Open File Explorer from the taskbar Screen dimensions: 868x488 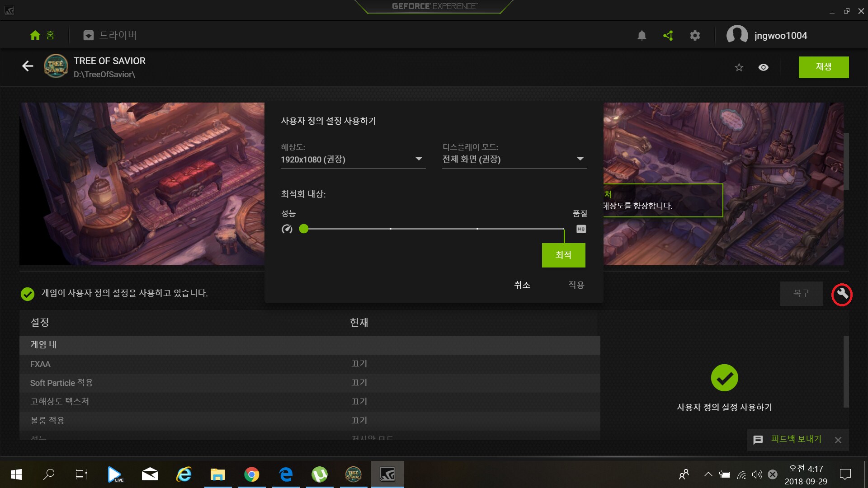click(217, 474)
